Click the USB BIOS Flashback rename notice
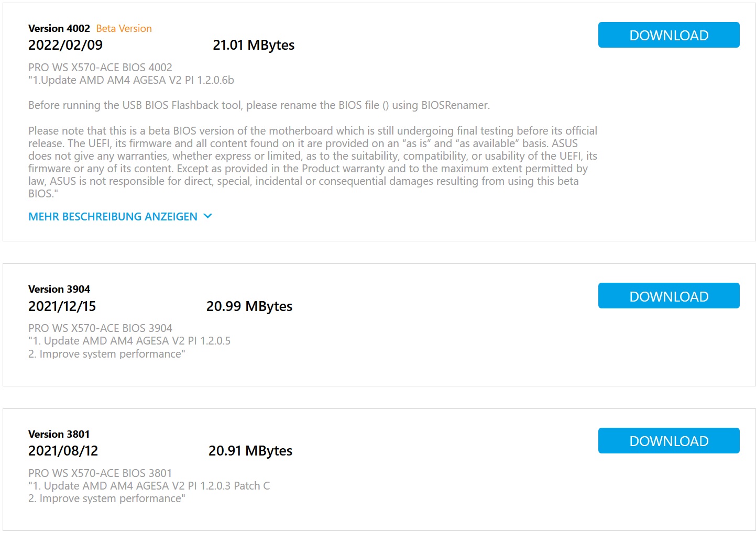Viewport: 756px width, 533px height. click(259, 105)
